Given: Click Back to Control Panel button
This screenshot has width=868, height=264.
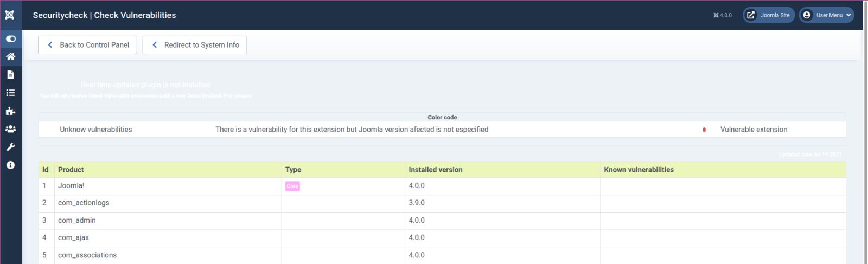Looking at the screenshot, I should [x=87, y=45].
